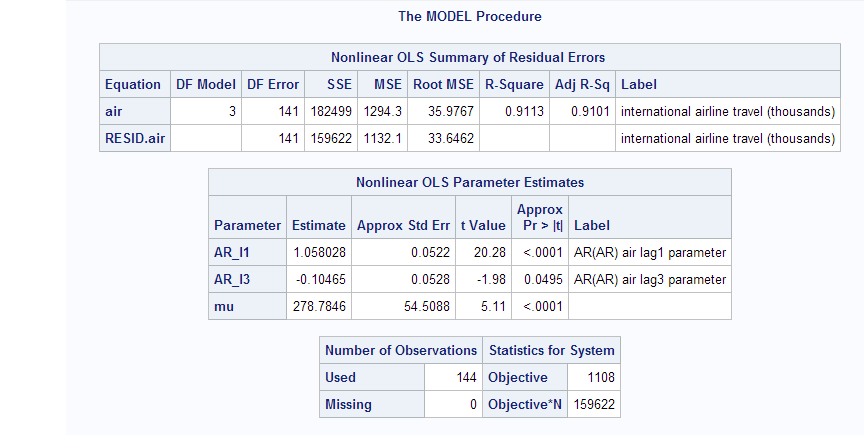Click the 'Adj R-Sq' column header
The width and height of the screenshot is (864, 435).
582,84
